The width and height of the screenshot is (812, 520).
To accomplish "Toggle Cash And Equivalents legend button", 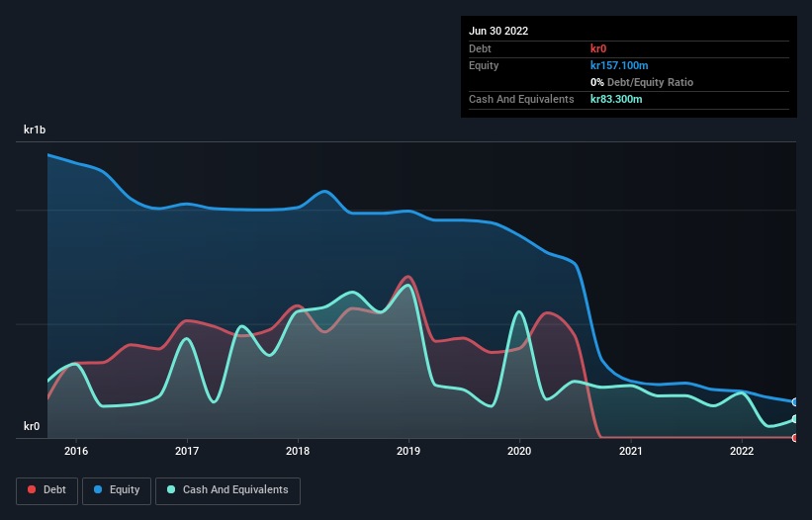I will click(227, 490).
